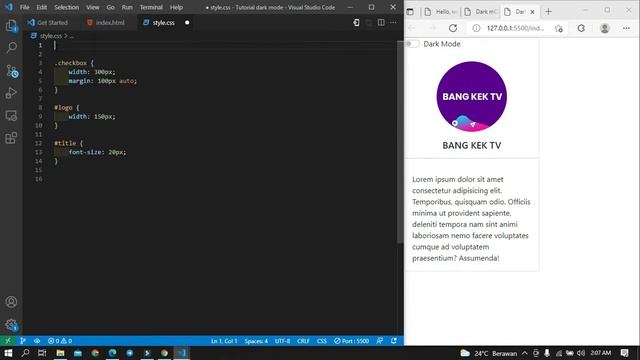Click the remote window indicator in the status bar
640x360 pixels.
click(7, 341)
